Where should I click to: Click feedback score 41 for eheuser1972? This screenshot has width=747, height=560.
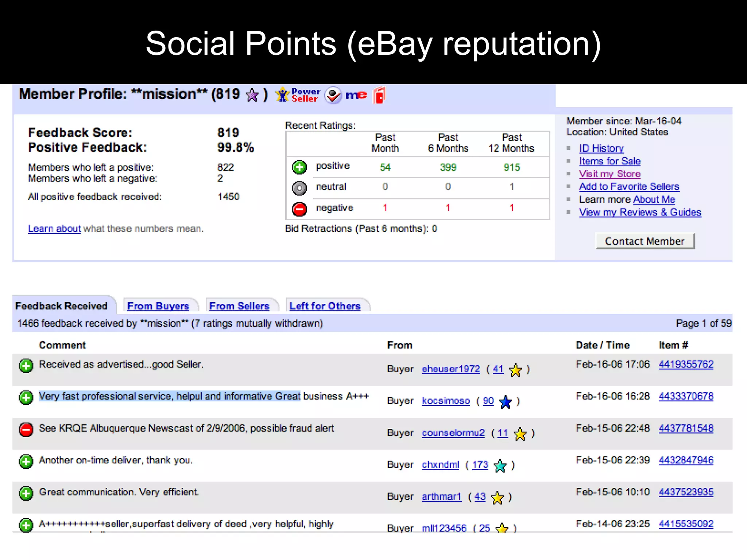click(x=498, y=369)
